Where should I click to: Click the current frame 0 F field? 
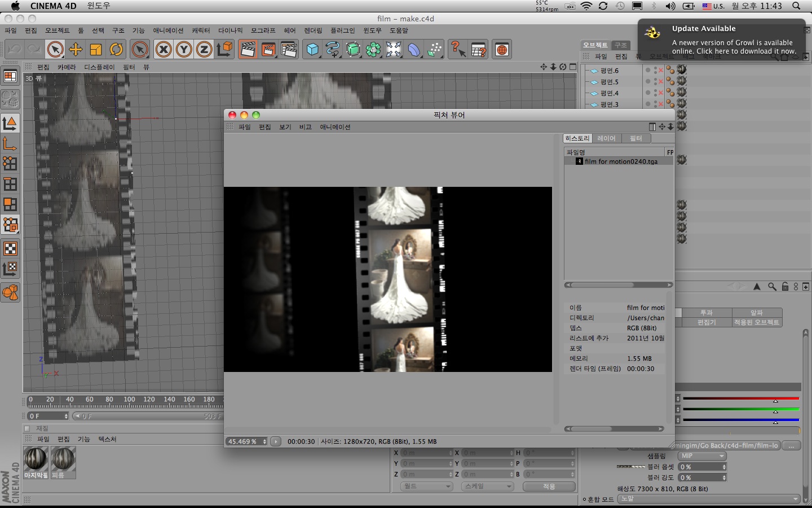point(48,416)
